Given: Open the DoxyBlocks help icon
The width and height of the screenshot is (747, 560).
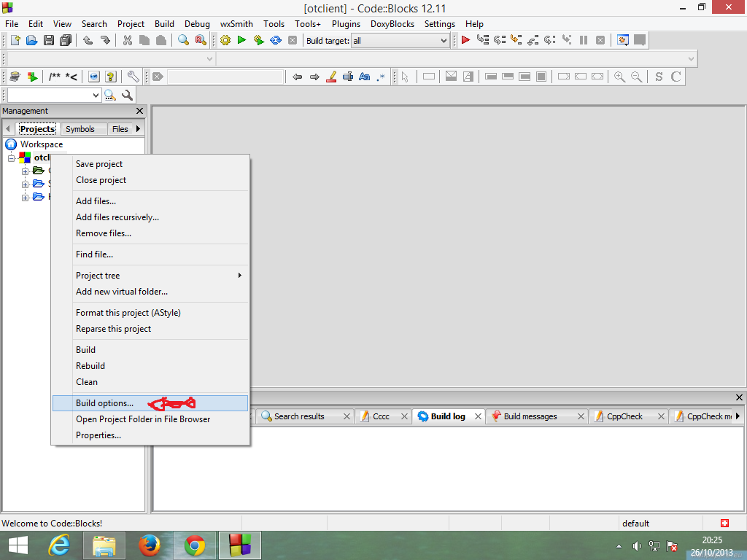Looking at the screenshot, I should 111,77.
